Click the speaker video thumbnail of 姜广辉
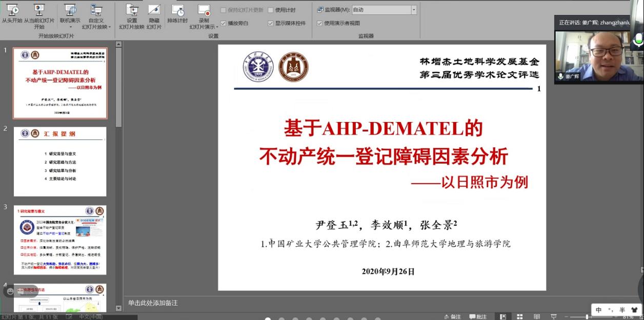644x320 pixels. pos(599,56)
